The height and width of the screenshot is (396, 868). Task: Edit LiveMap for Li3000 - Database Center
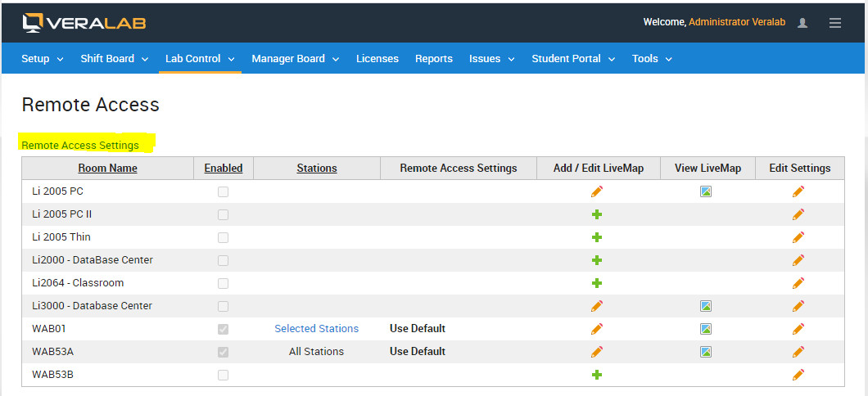click(x=596, y=306)
